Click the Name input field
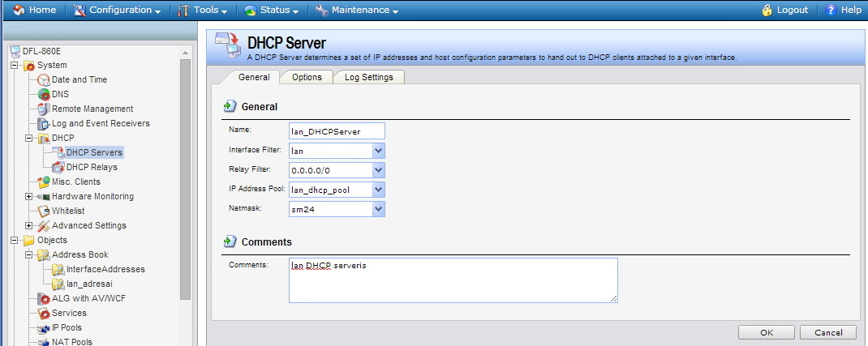 point(337,131)
